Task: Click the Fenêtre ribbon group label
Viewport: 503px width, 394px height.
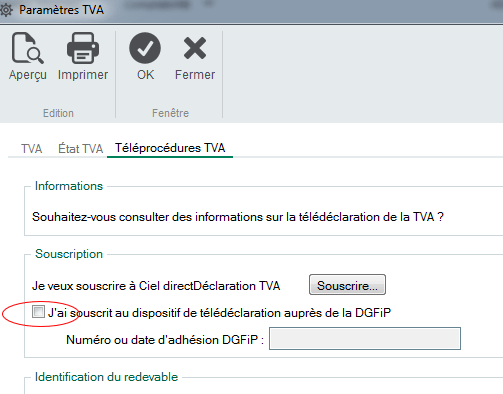Action: (170, 113)
